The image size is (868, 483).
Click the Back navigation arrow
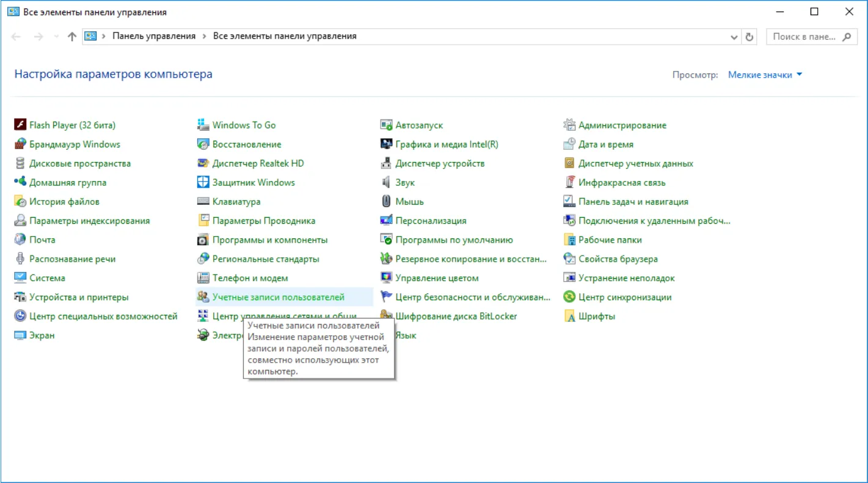click(16, 37)
